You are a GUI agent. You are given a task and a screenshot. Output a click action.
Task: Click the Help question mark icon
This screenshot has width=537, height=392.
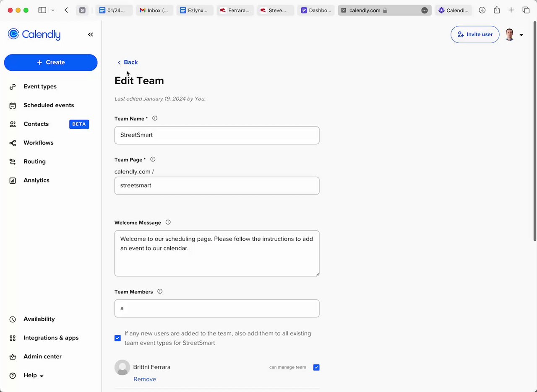(13, 376)
